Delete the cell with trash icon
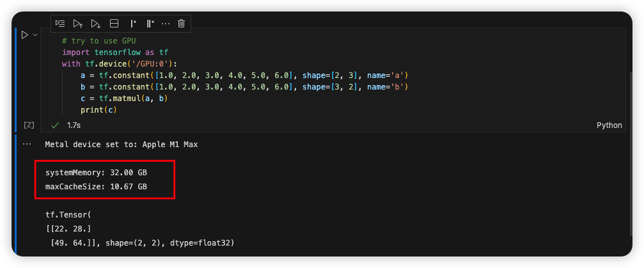The height and width of the screenshot is (268, 644). [x=182, y=24]
